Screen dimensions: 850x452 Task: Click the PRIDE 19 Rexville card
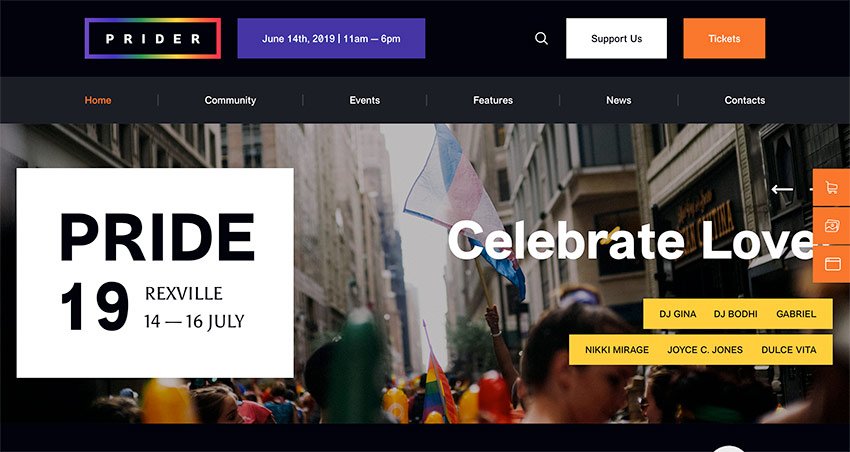155,273
